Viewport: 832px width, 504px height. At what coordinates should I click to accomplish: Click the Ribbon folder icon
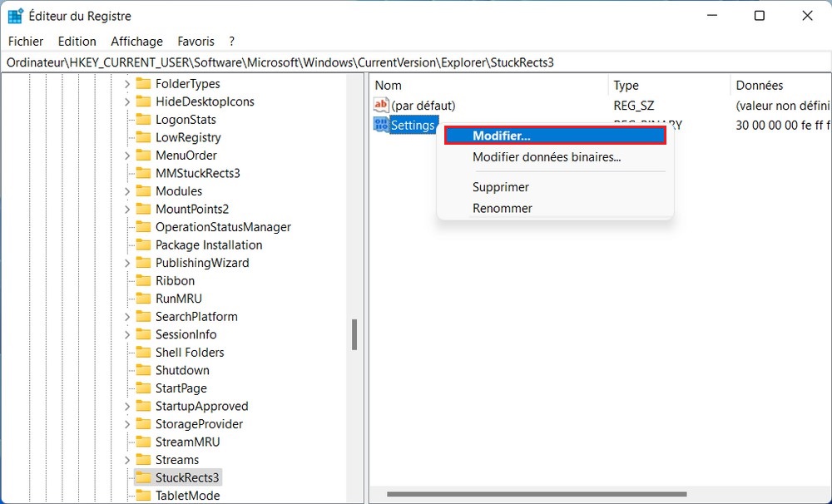(143, 280)
